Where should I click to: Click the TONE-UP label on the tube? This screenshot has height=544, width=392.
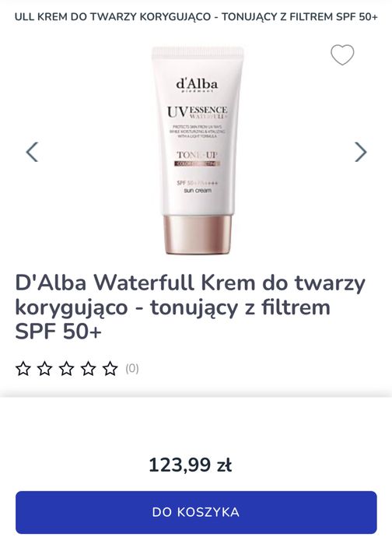pos(198,155)
